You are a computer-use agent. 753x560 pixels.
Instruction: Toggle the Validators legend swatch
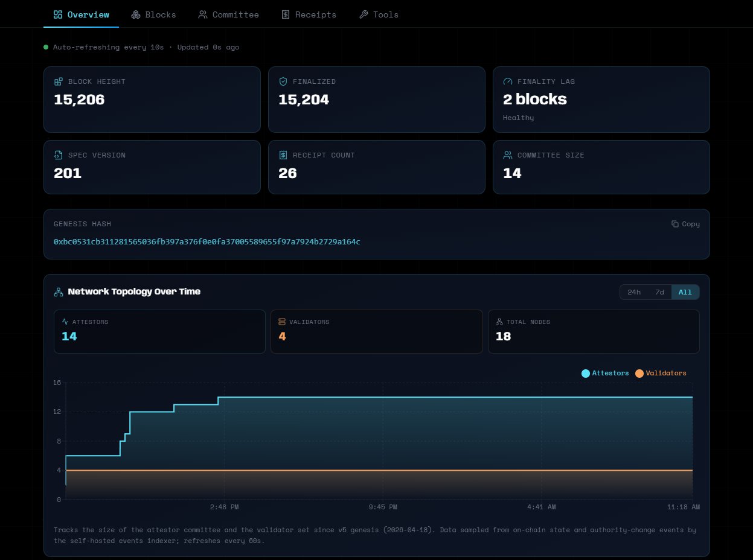(639, 374)
